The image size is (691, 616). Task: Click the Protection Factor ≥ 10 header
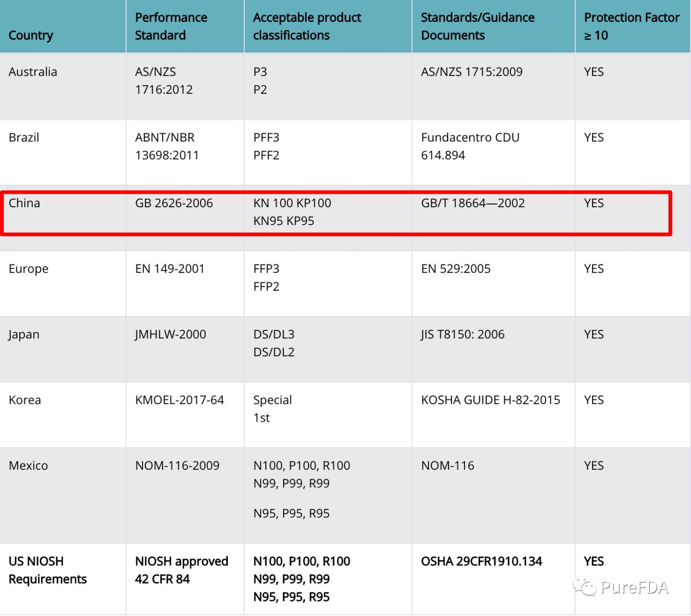(632, 26)
